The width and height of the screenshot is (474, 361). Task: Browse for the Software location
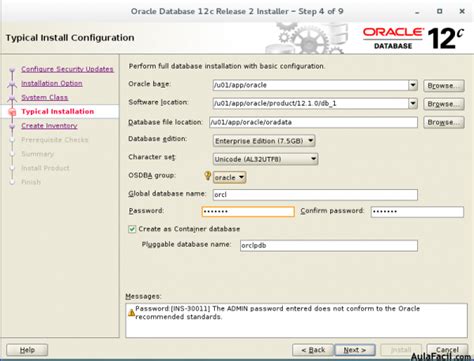(x=444, y=104)
